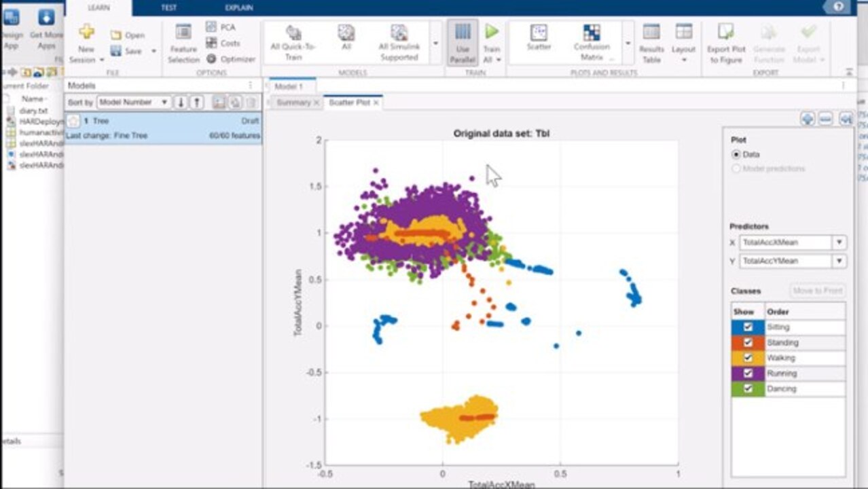This screenshot has width=868, height=489.
Task: Switch to the TEST ribbon tab
Action: tap(168, 7)
